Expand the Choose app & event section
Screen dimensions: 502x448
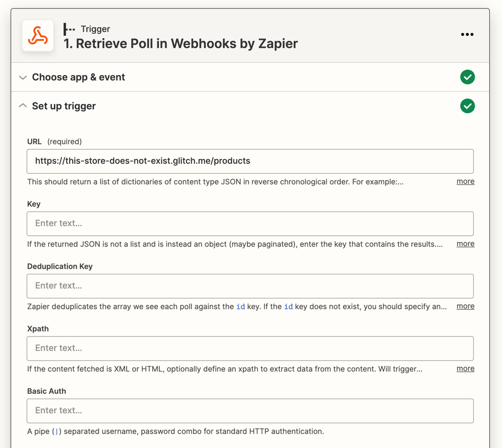tap(23, 78)
